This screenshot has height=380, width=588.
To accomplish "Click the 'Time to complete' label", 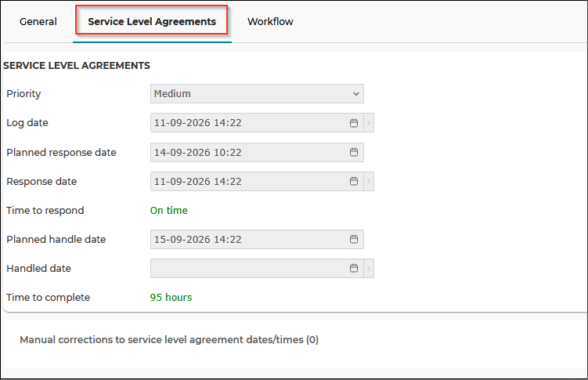I will click(48, 298).
